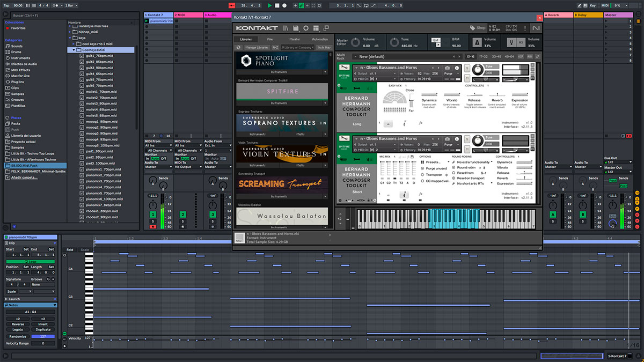Refresh the Kontakt library list
644x362 pixels.
click(239, 47)
